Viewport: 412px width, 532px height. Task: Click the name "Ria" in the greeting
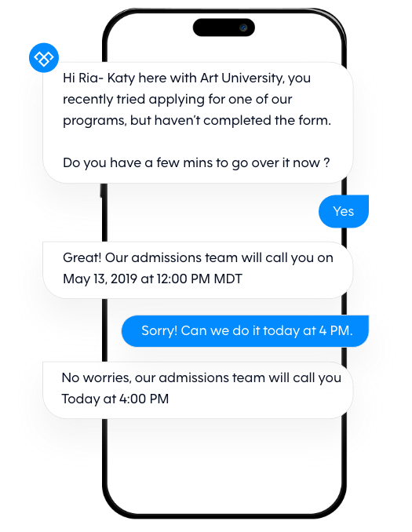coord(88,78)
